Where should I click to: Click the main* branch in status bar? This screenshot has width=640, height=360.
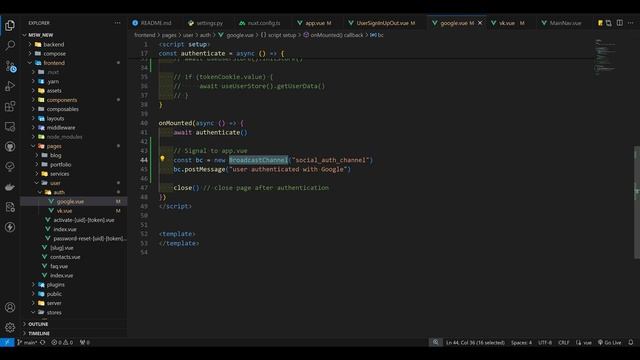point(27,342)
